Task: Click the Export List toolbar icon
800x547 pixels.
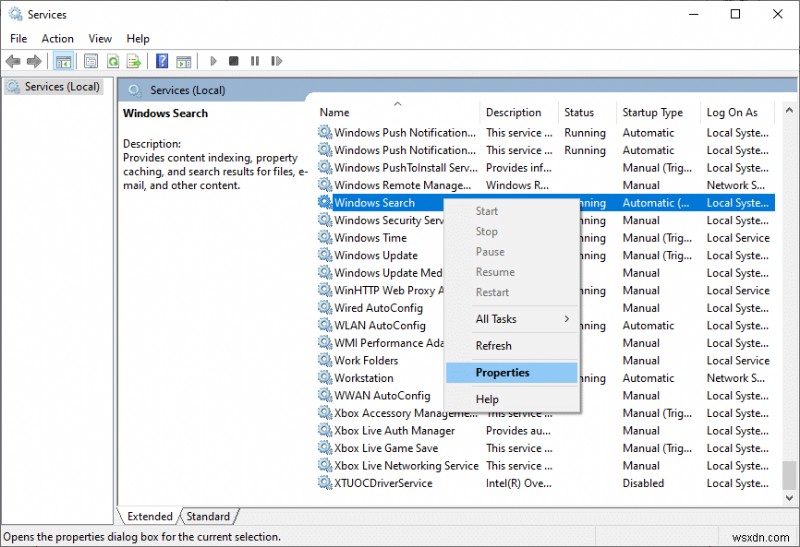Action: (134, 62)
